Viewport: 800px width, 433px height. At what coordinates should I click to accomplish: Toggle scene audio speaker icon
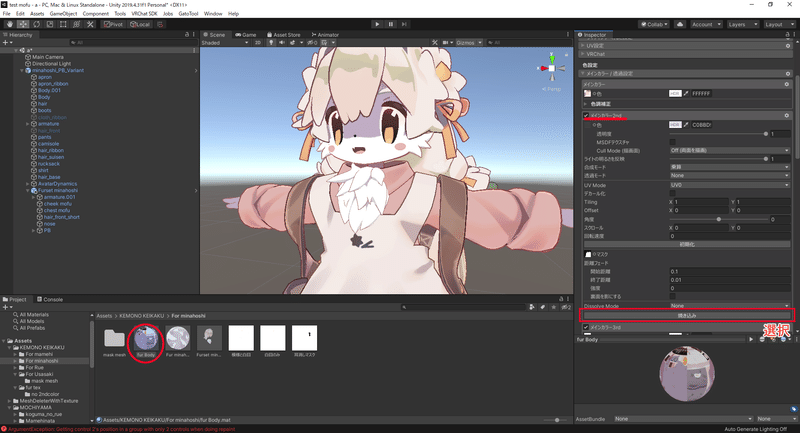coord(282,43)
